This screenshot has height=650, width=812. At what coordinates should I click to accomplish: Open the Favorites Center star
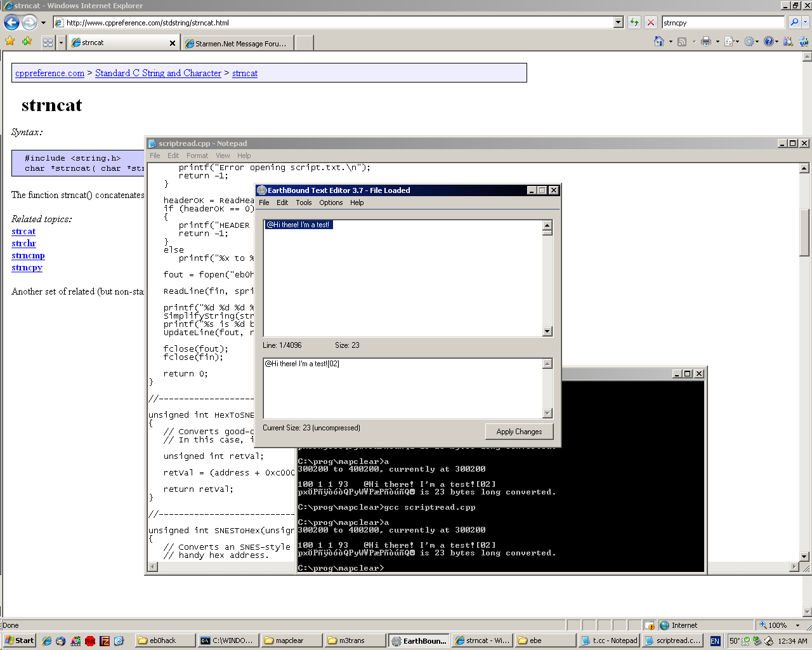(x=10, y=42)
